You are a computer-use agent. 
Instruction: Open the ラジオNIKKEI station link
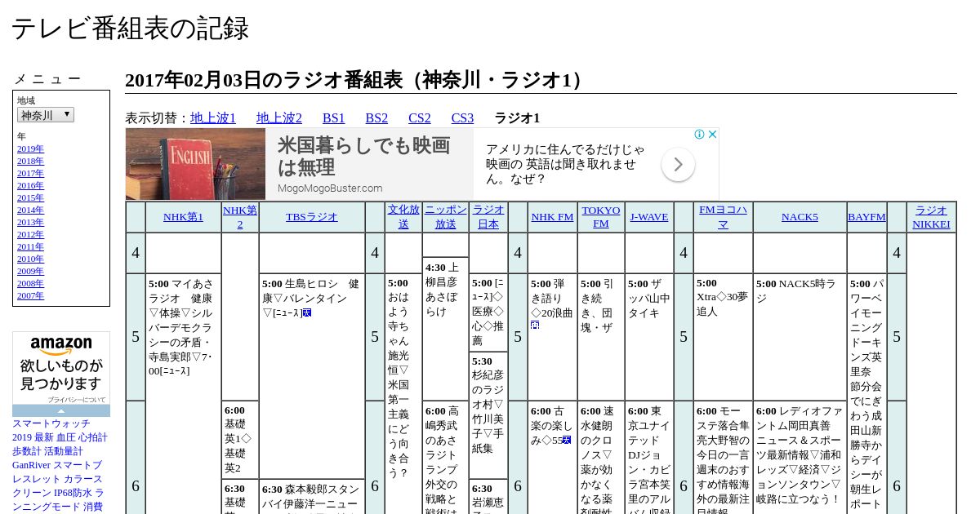(x=931, y=217)
